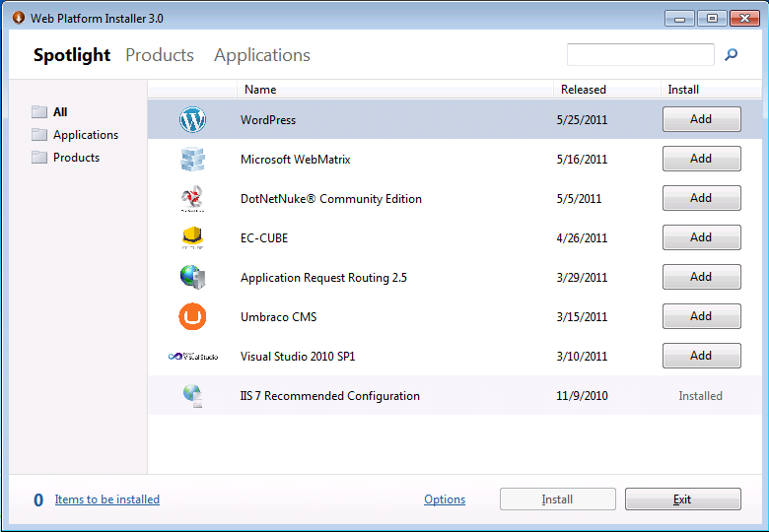Click the 5/5/2011 release date
The height and width of the screenshot is (532, 769).
(x=579, y=199)
